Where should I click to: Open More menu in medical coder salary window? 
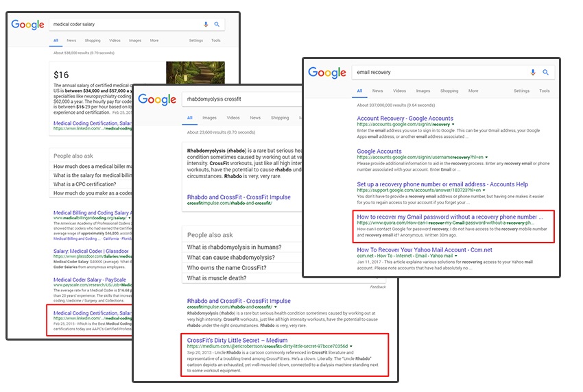(154, 40)
